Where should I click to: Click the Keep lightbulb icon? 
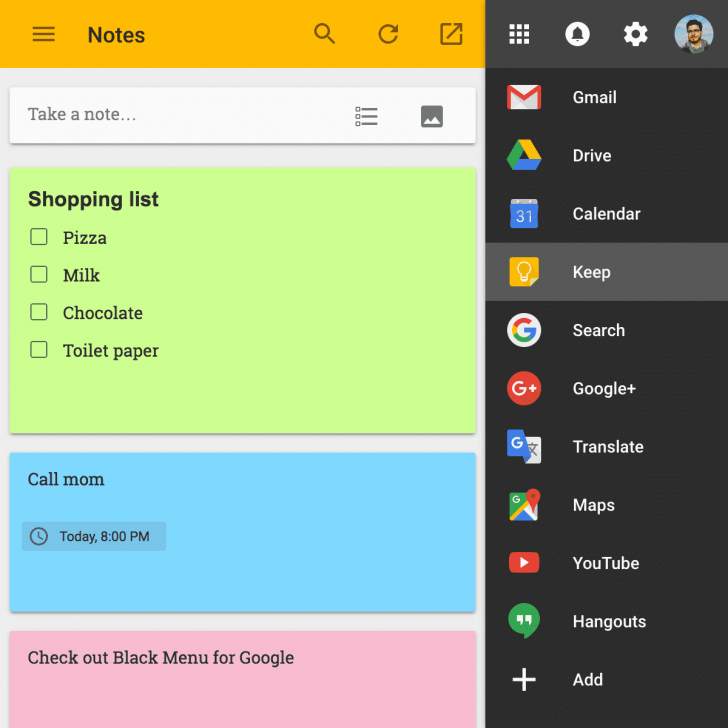(x=524, y=272)
